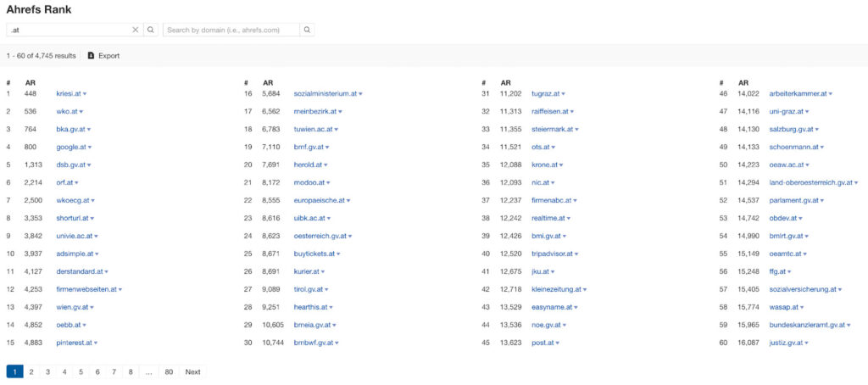Click the search icon beside the domain field

coord(307,30)
